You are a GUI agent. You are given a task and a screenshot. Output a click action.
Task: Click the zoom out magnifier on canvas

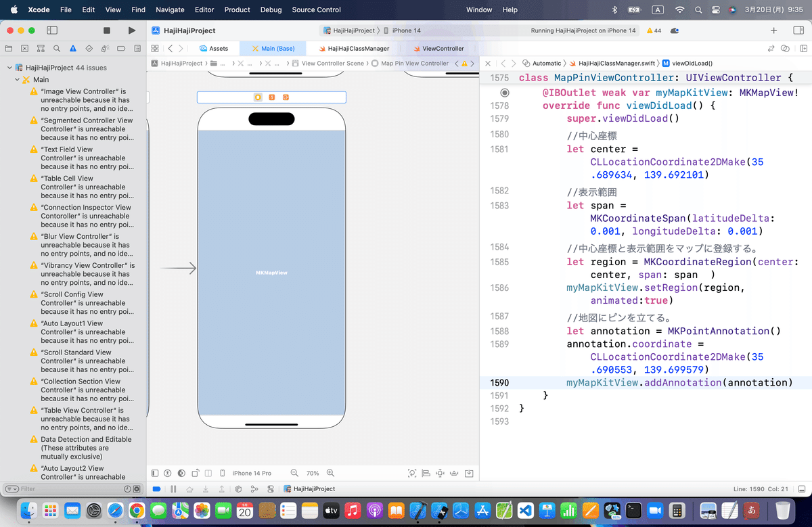coord(294,473)
